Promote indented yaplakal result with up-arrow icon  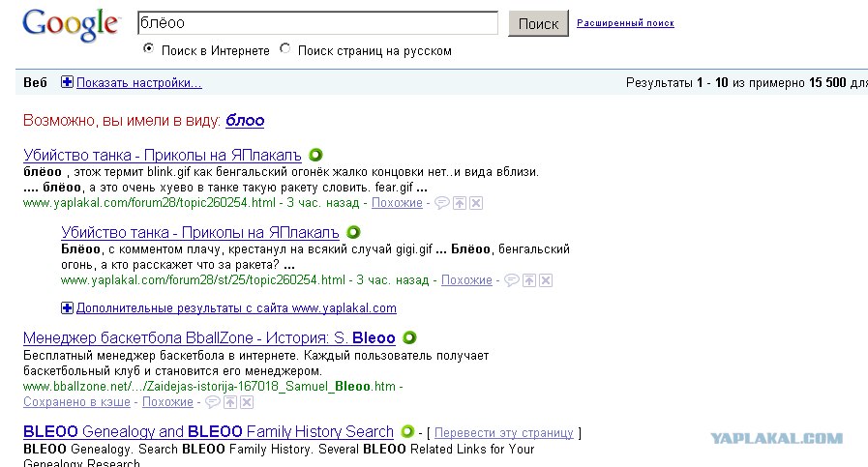(529, 280)
